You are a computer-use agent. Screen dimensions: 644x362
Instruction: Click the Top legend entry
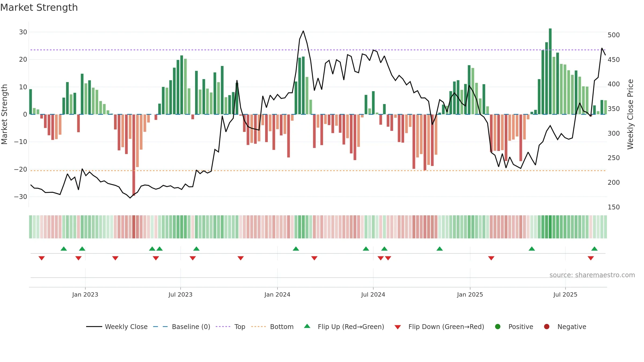pos(230,327)
